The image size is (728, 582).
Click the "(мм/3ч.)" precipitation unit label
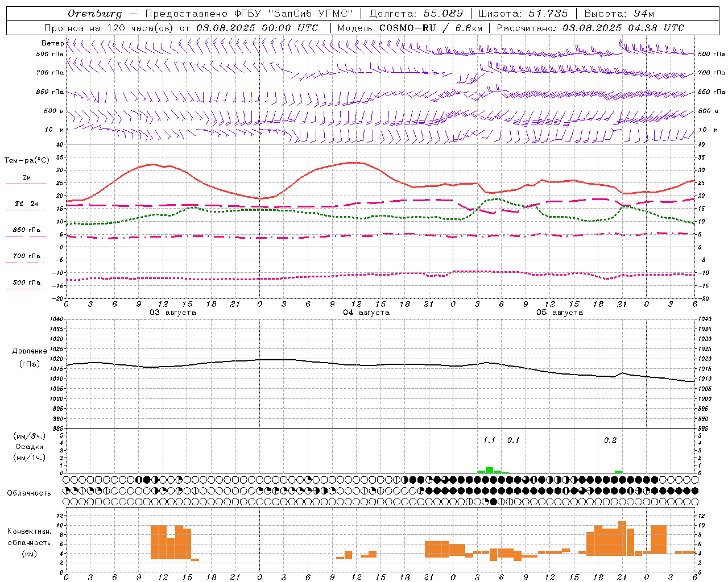(30, 436)
